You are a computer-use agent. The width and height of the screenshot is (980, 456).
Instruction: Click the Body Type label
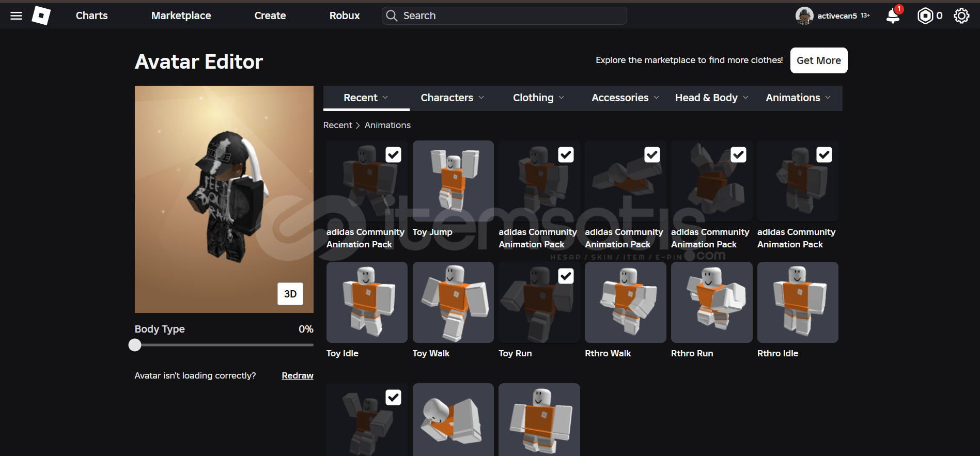(x=160, y=329)
